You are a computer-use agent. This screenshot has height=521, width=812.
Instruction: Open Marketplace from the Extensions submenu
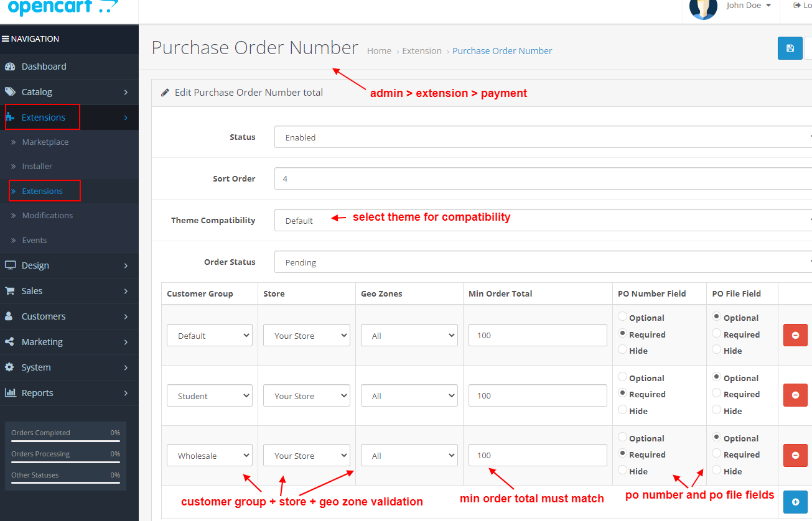coord(45,142)
